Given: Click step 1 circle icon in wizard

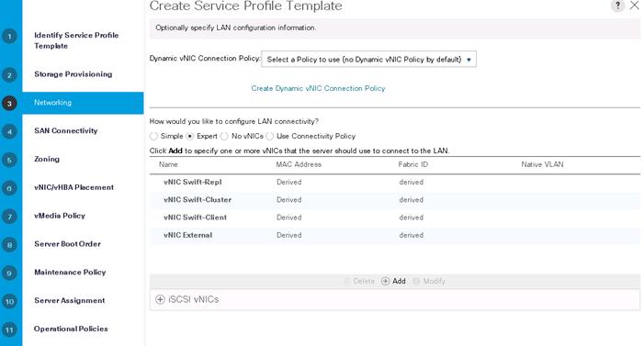Looking at the screenshot, I should click(x=9, y=37).
